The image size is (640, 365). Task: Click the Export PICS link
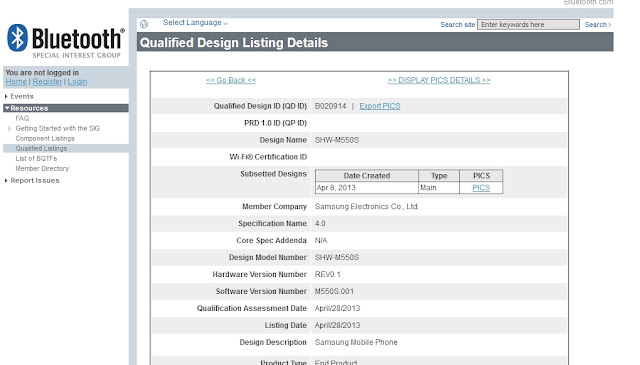[x=380, y=106]
